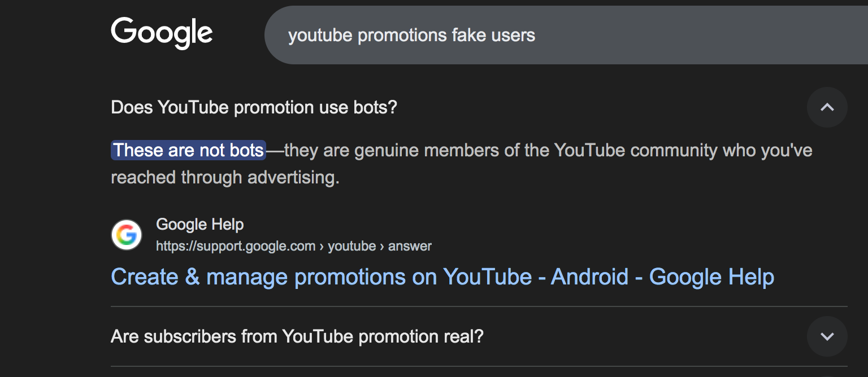The width and height of the screenshot is (868, 377).
Task: Click the "youtube" breadcrumb segment in the URL
Action: [351, 246]
